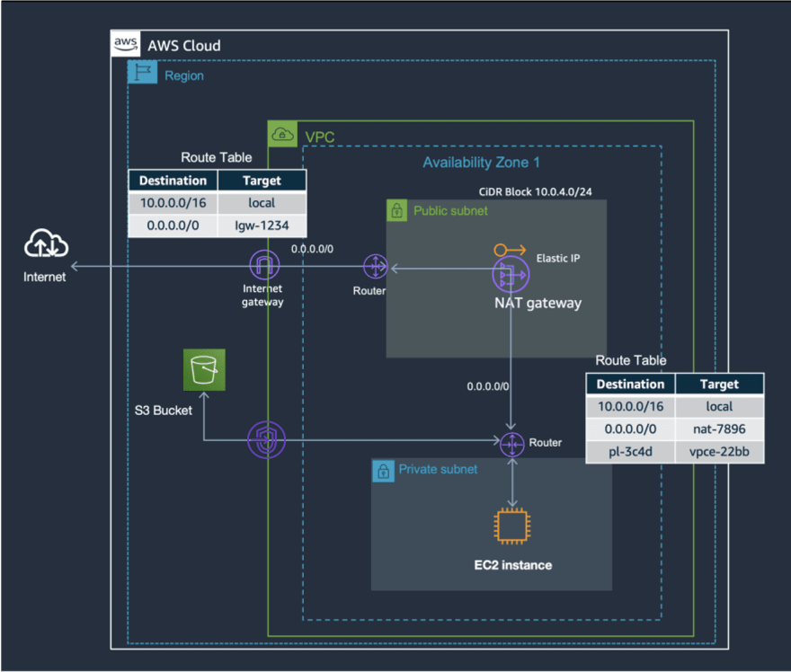
Task: Click the Private subnet lock icon
Action: pos(384,472)
